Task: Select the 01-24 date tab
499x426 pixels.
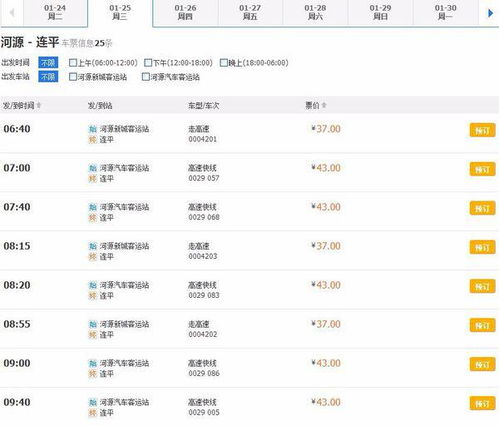Action: coord(55,12)
